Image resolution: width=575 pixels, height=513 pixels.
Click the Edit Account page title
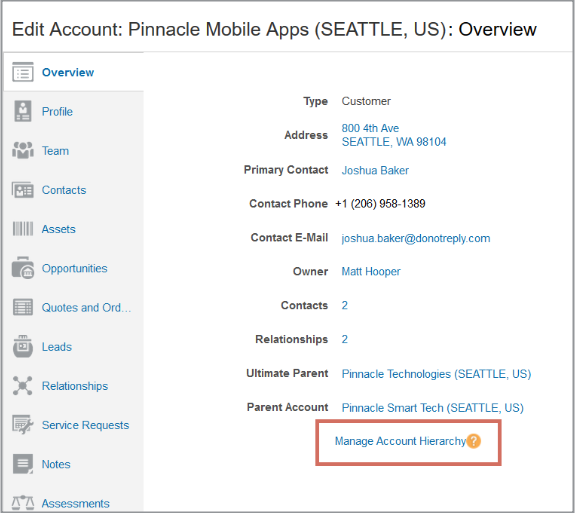click(274, 29)
